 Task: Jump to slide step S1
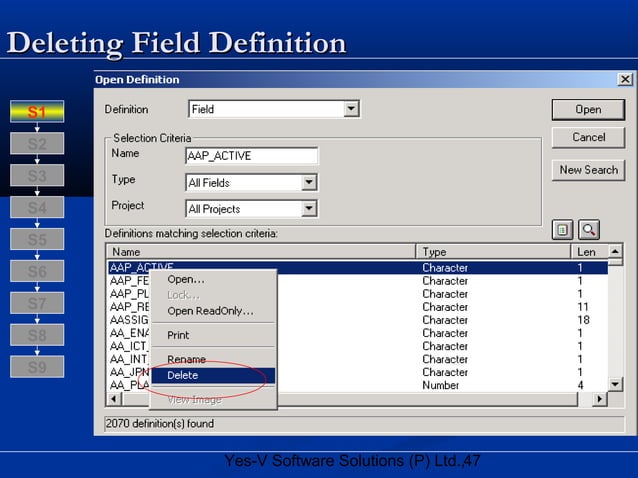(x=37, y=112)
